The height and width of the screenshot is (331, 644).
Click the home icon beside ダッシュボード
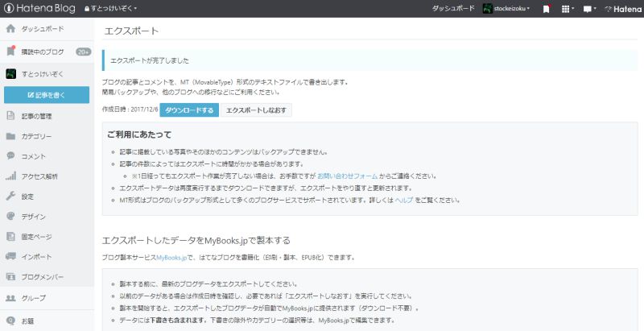[x=10, y=29]
